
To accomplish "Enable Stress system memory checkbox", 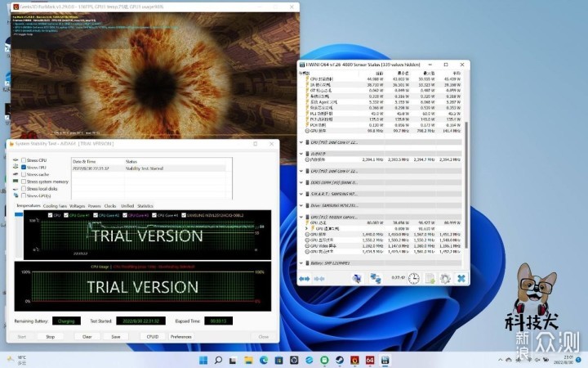I will [24, 182].
